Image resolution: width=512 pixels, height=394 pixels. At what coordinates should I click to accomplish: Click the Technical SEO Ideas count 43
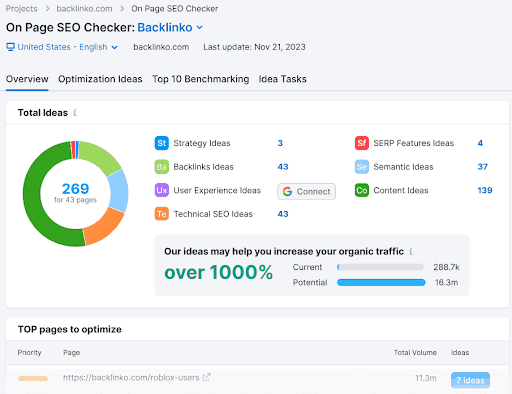coord(283,214)
